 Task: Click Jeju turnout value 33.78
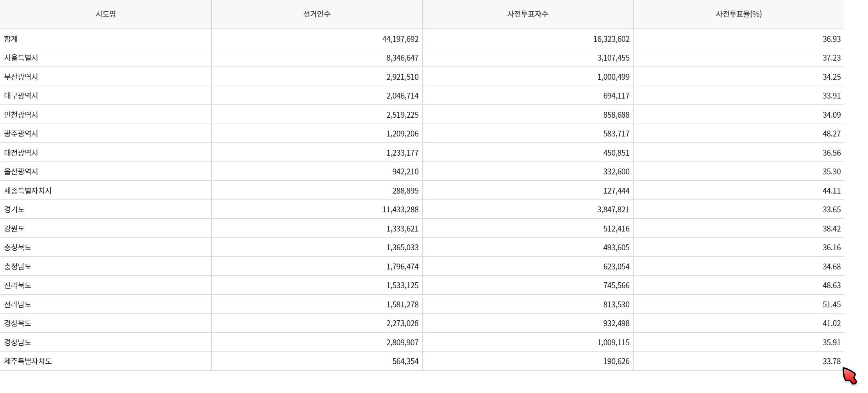point(832,361)
